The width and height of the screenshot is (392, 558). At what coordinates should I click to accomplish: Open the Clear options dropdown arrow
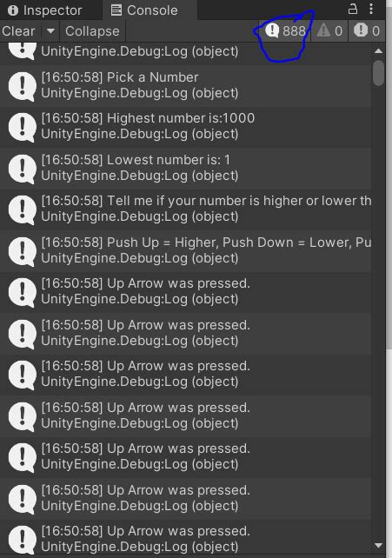coord(50,31)
